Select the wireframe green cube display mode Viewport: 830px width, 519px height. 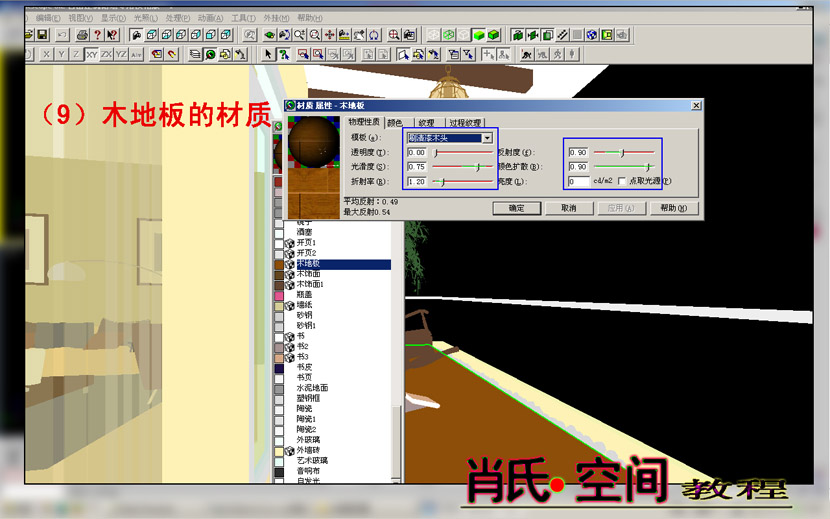coord(449,35)
